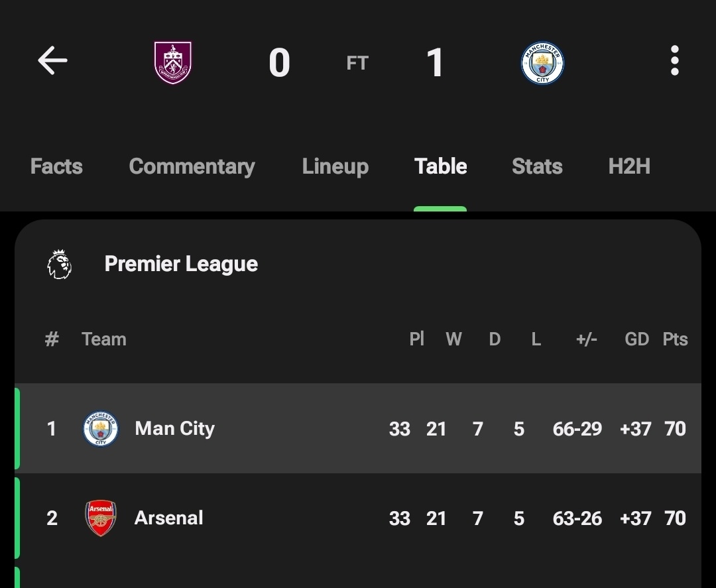The image size is (716, 588).
Task: Open the Premier League title link
Action: (x=181, y=264)
